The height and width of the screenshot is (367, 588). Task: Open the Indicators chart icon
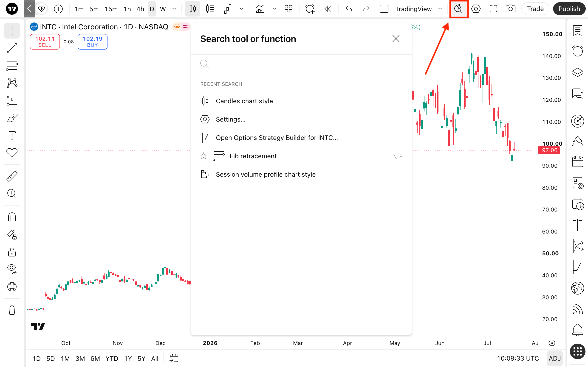pyautogui.click(x=260, y=9)
